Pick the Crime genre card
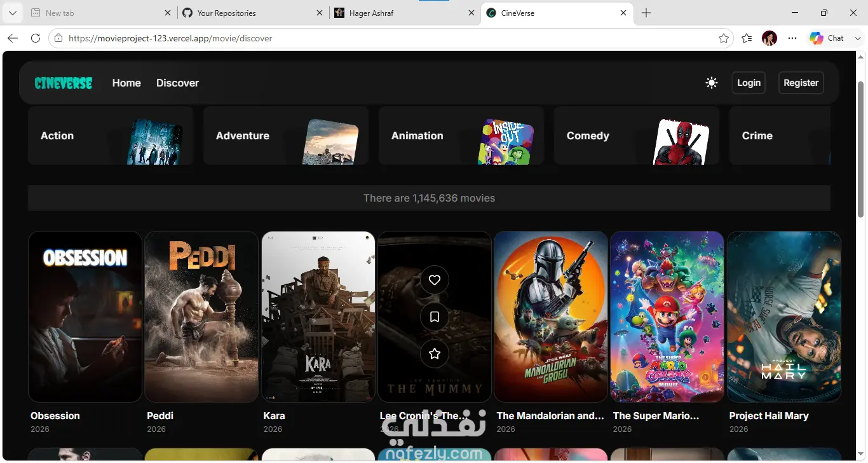 (x=780, y=135)
